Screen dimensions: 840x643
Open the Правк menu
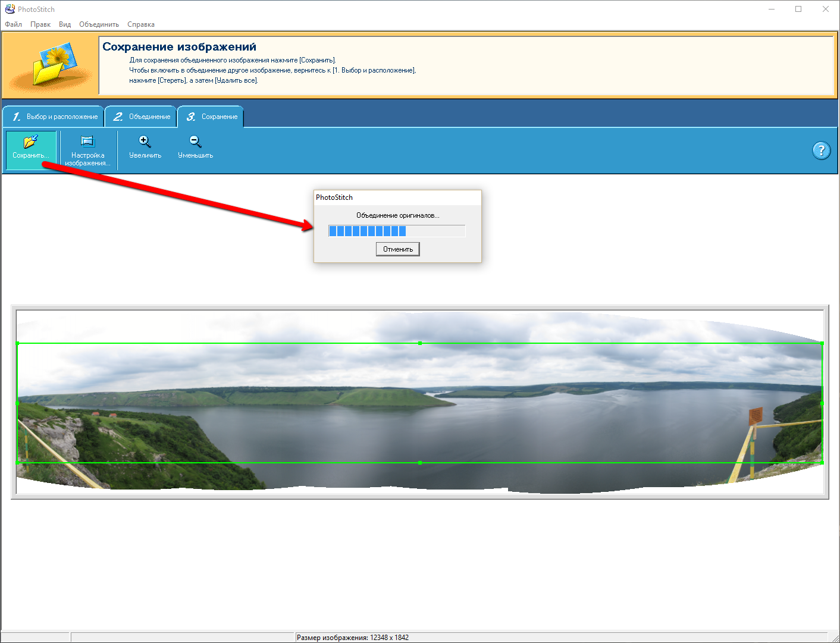click(x=40, y=24)
